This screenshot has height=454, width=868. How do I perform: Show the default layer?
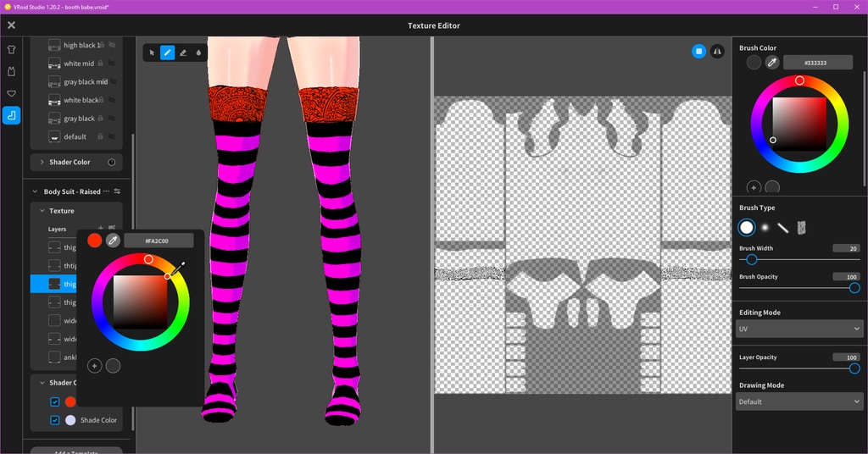click(112, 136)
